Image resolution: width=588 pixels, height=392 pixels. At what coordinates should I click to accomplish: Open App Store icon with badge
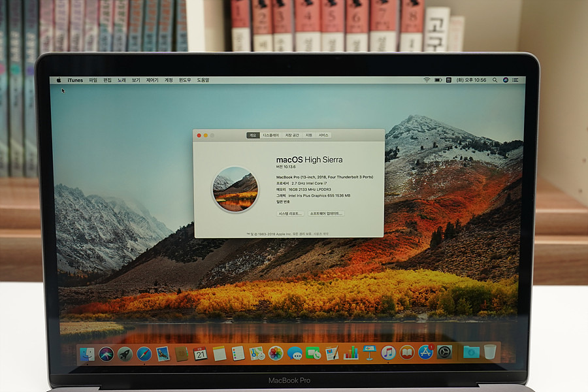(x=425, y=353)
